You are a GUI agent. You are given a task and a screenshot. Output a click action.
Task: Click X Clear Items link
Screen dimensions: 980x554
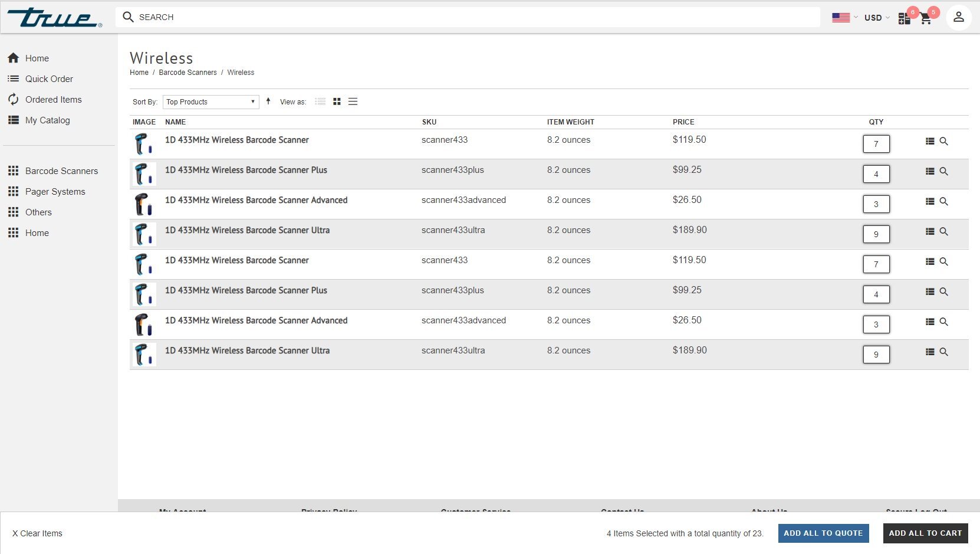(37, 533)
